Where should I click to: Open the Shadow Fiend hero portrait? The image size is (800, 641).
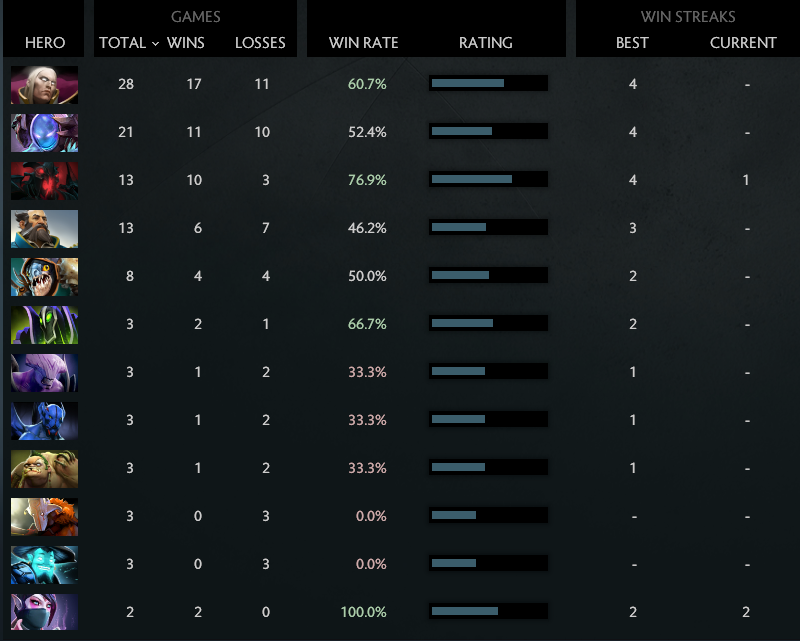[x=44, y=180]
